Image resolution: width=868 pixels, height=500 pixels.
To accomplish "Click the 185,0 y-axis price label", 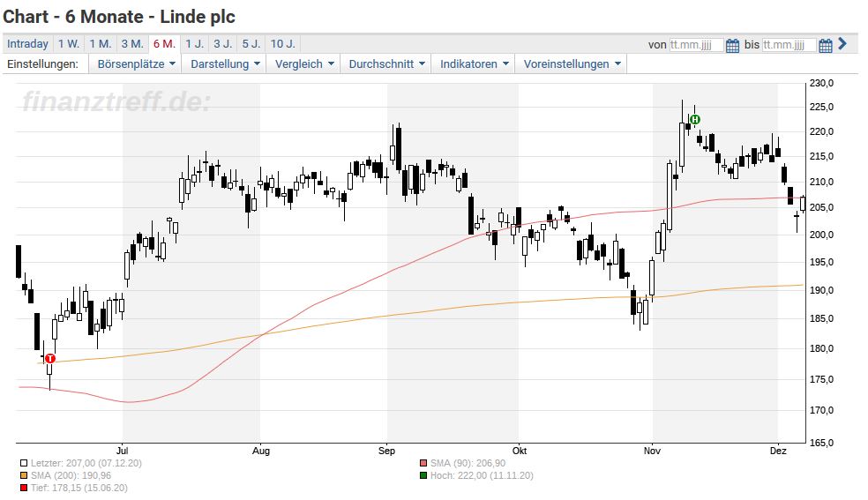I will click(821, 318).
